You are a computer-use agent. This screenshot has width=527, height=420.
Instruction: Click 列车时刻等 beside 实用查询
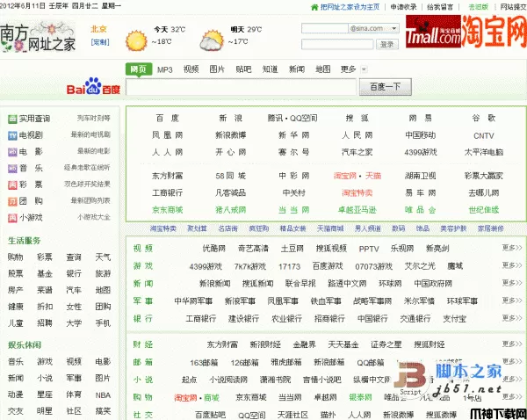click(x=93, y=119)
